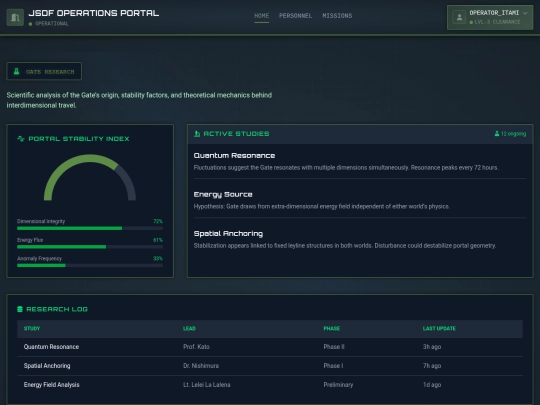The width and height of the screenshot is (540, 405).
Task: Click the Active Studies microscope icon
Action: click(x=197, y=134)
